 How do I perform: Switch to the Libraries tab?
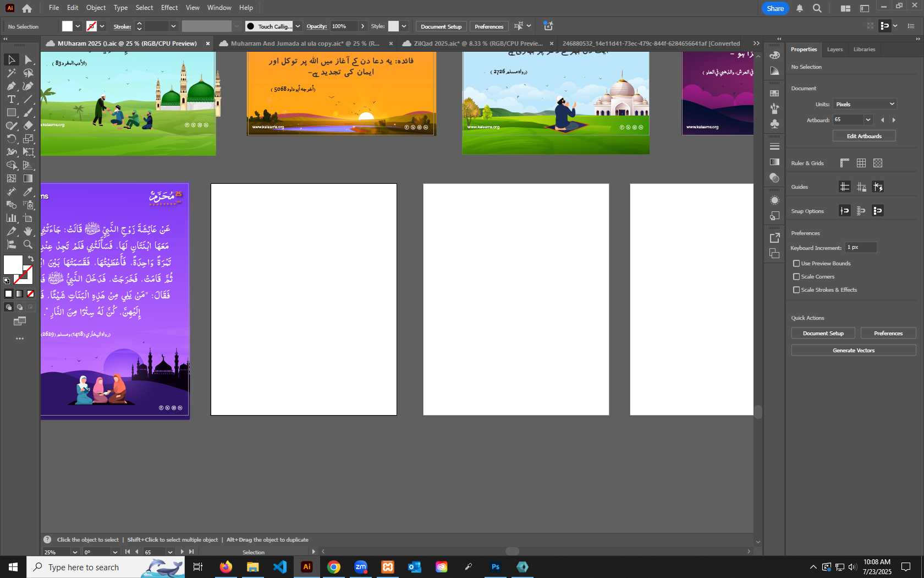point(864,50)
